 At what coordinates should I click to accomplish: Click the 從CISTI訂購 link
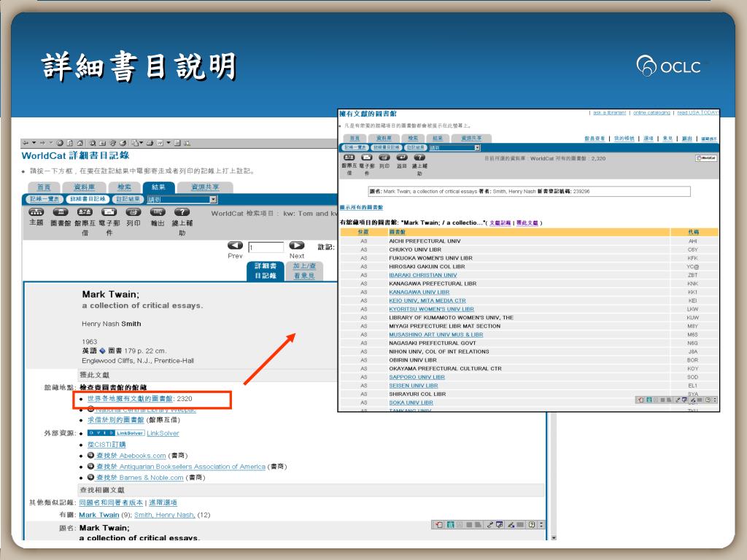coord(107,444)
